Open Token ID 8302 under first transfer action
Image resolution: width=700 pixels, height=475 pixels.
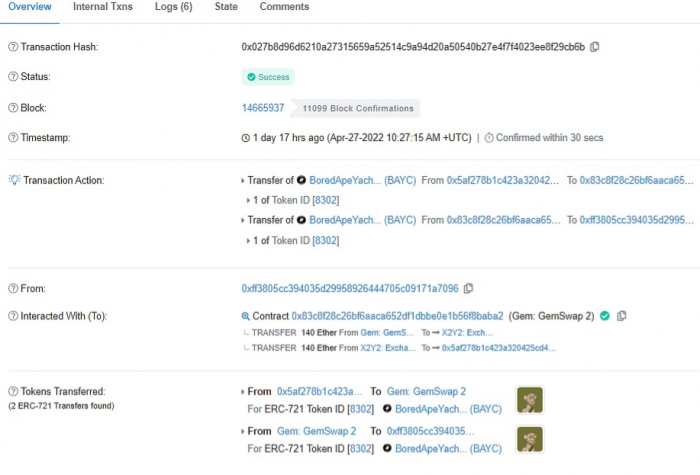(326, 200)
